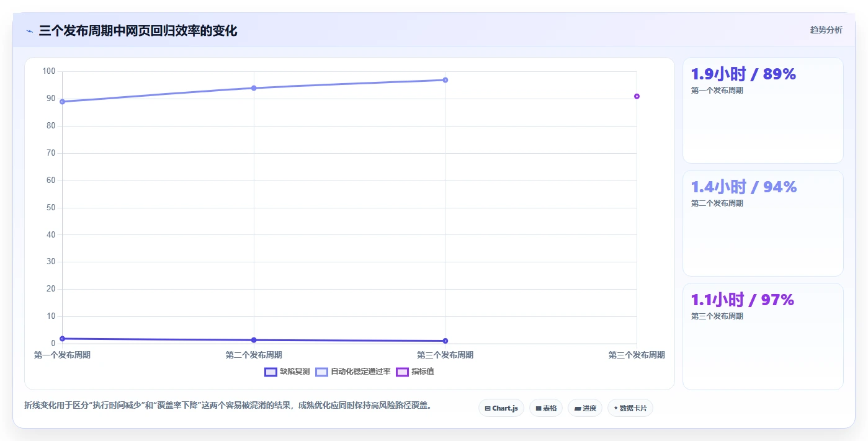Open the 1.1小时 / 97% data card
Image resolution: width=868 pixels, height=441 pixels.
[x=763, y=336]
